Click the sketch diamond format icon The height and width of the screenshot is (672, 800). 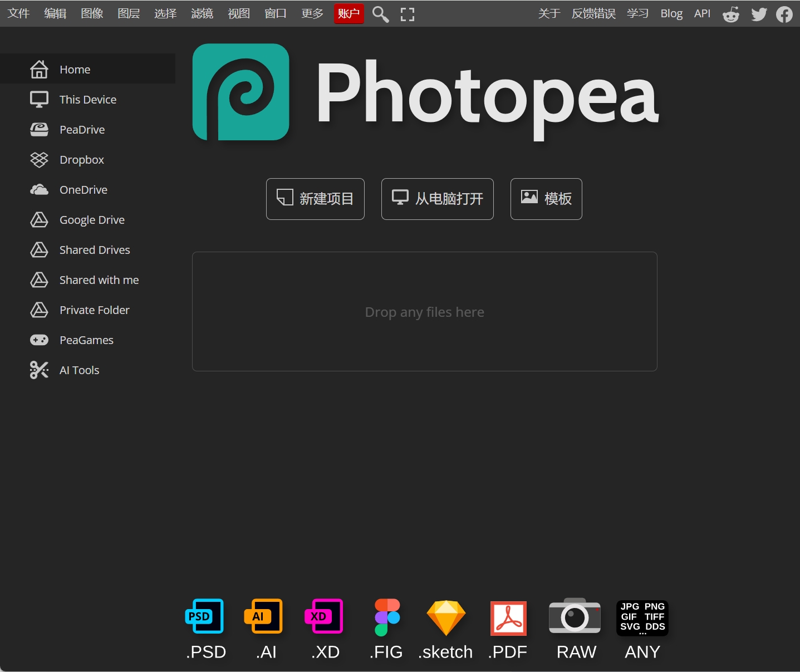point(446,618)
